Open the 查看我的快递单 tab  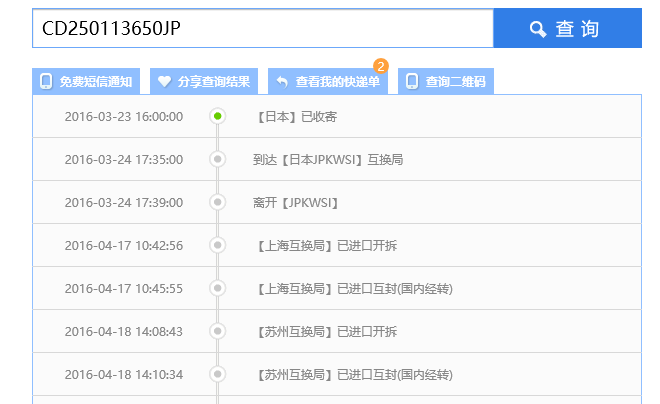coord(327,81)
